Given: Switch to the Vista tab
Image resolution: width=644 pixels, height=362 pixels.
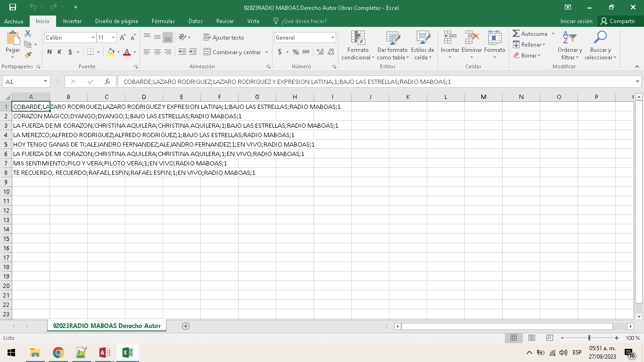Looking at the screenshot, I should (253, 21).
